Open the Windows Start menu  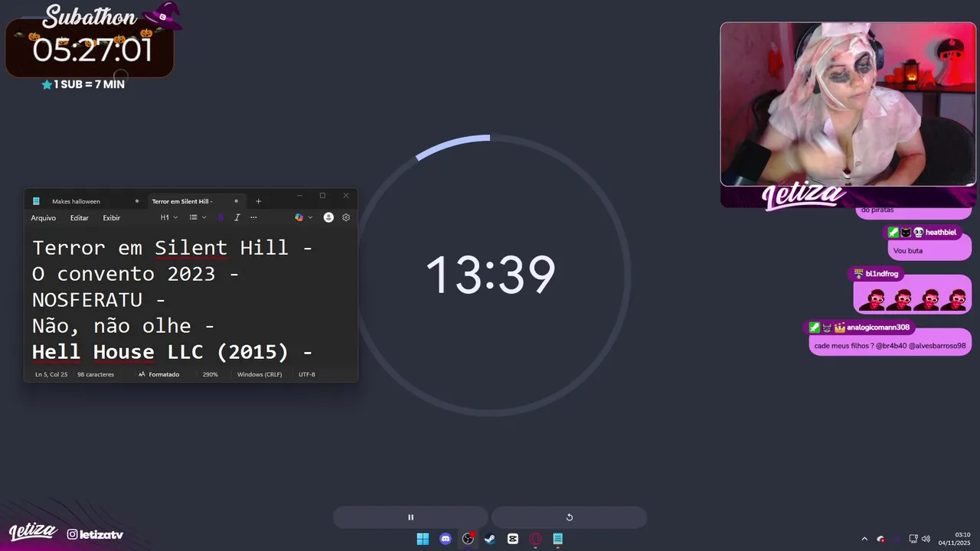423,539
